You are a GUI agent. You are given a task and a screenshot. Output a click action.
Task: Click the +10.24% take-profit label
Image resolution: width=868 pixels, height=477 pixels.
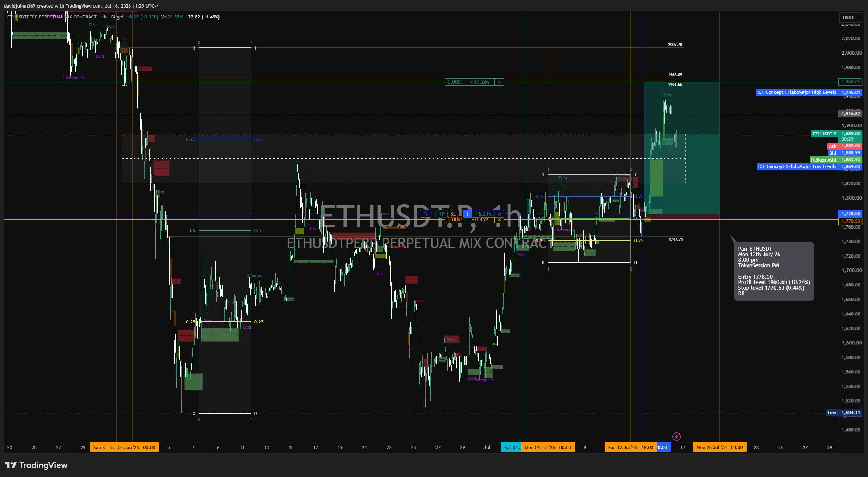[480, 82]
